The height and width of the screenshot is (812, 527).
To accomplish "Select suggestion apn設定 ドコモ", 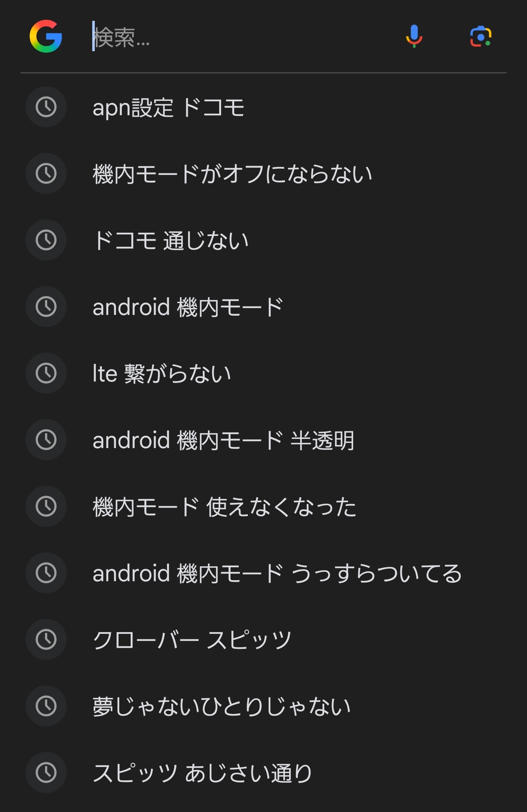I will pyautogui.click(x=168, y=108).
